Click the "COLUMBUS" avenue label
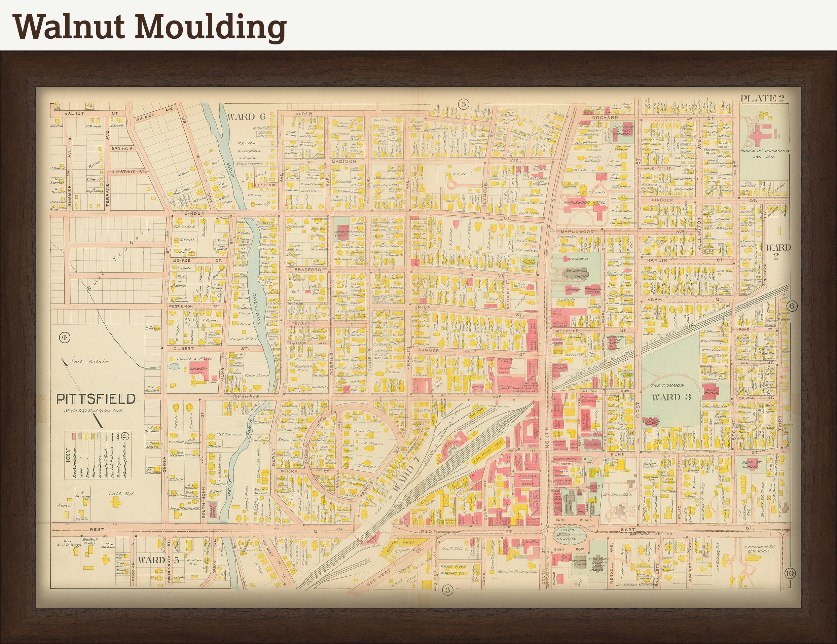Viewport: 837px width, 644px height. point(245,397)
